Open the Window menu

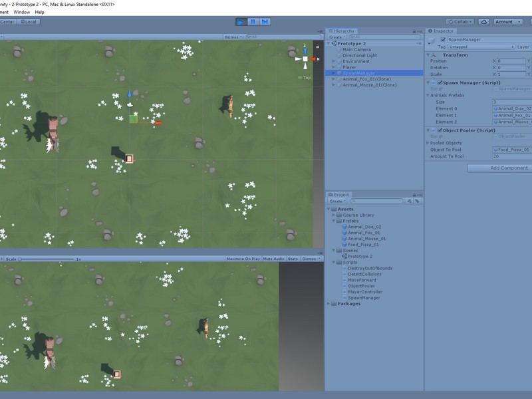click(x=21, y=12)
